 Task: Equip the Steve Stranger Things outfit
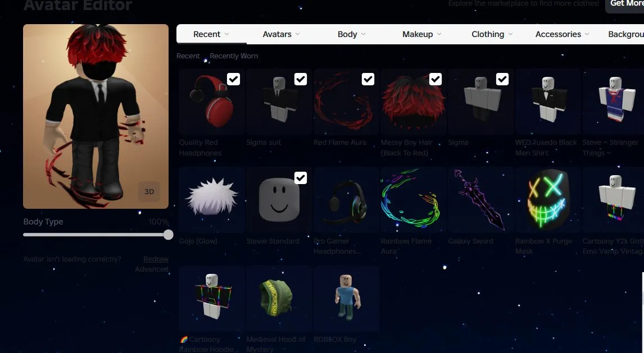[x=613, y=102]
